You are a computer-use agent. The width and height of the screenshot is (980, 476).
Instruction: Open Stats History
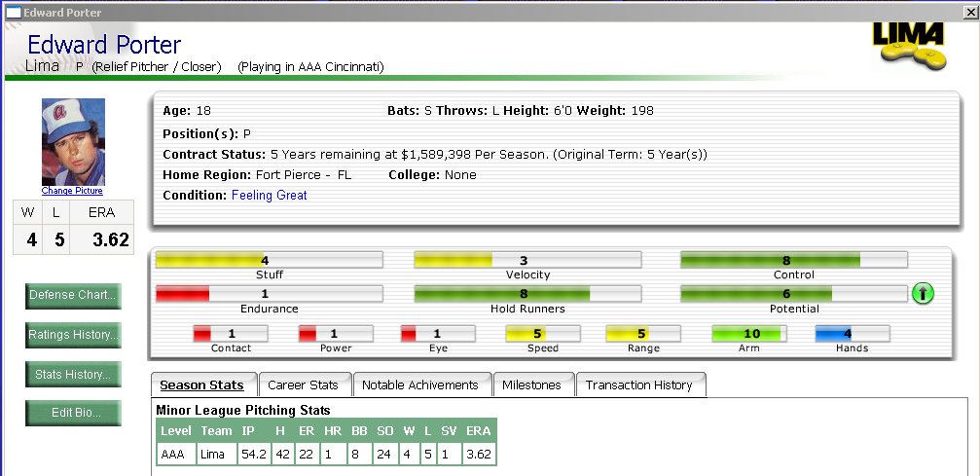pyautogui.click(x=73, y=374)
